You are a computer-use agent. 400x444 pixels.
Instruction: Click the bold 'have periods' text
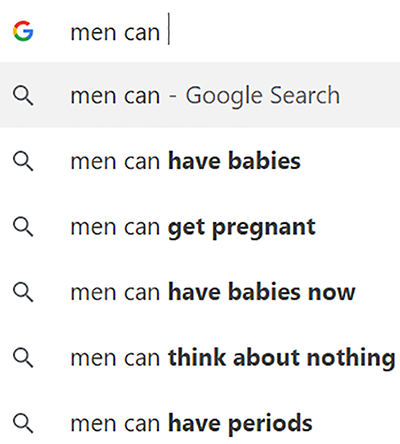tap(240, 424)
